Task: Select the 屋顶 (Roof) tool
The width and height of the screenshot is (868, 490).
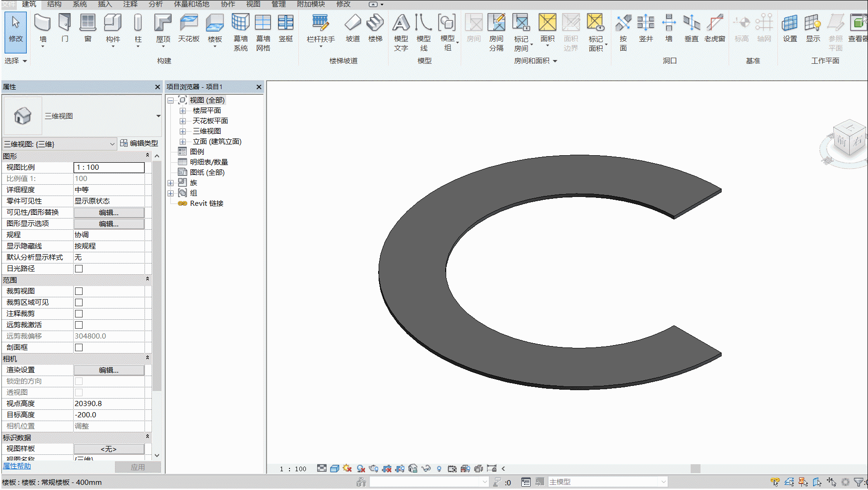Action: [163, 29]
